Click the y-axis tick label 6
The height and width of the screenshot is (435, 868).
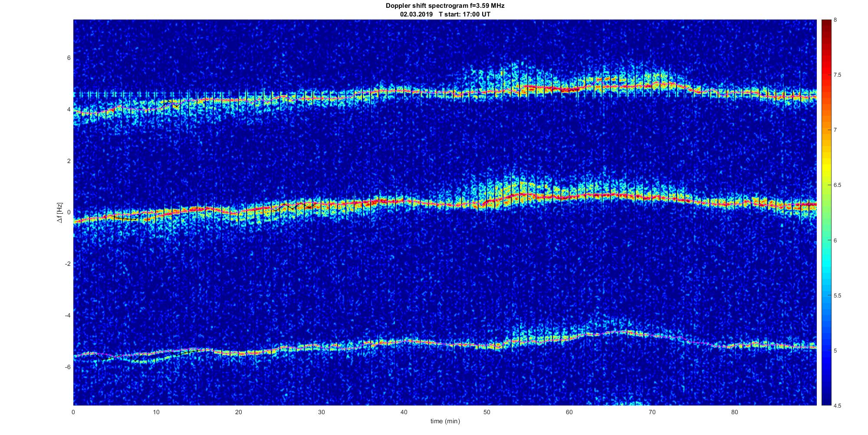tap(69, 58)
